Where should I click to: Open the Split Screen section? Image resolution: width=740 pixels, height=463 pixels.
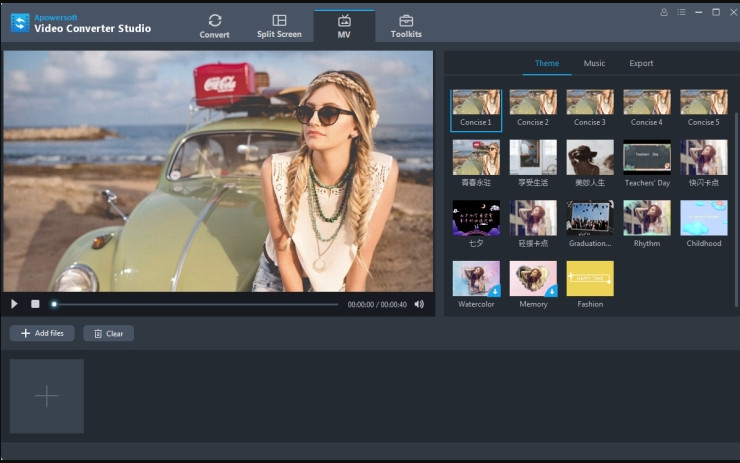tap(279, 26)
